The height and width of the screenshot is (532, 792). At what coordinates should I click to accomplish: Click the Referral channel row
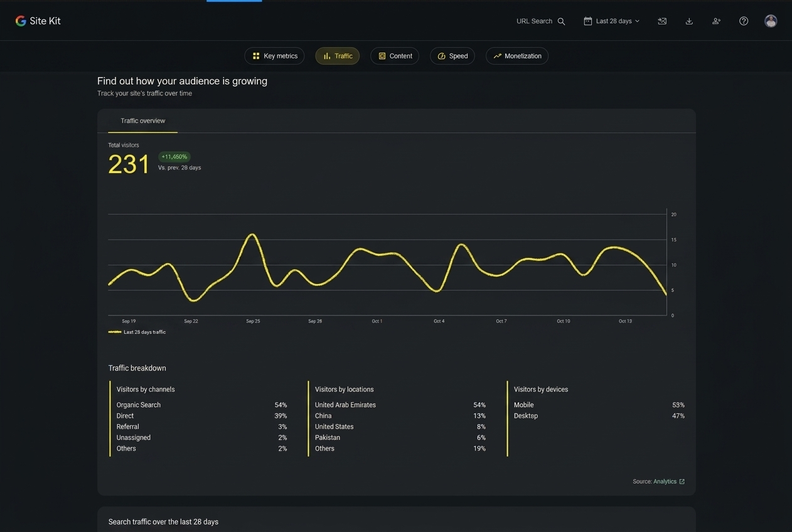coord(201,427)
